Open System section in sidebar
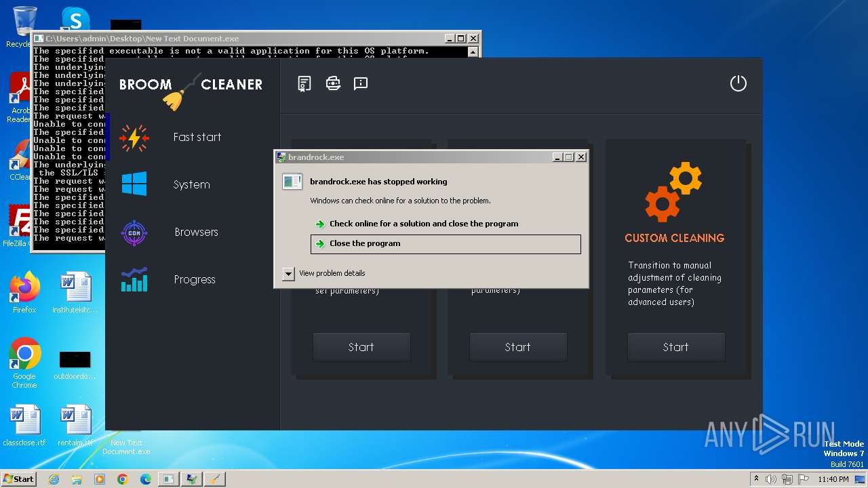The width and height of the screenshot is (868, 488). pyautogui.click(x=191, y=184)
